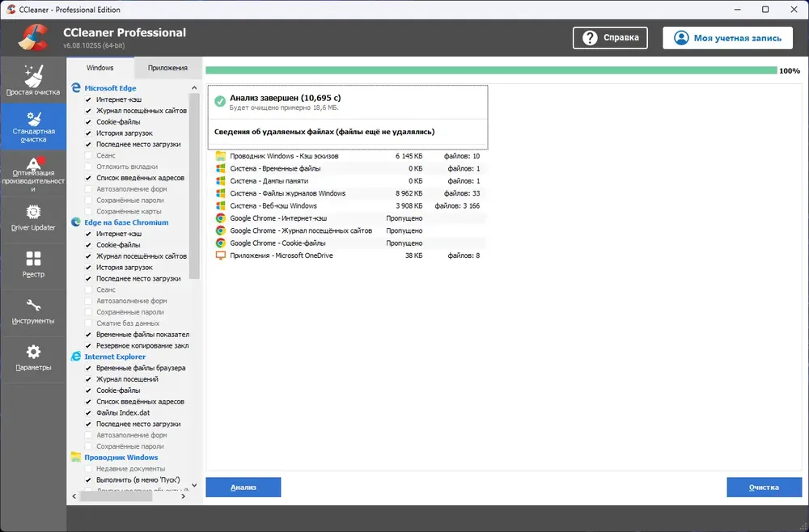Click the Проводник Windows folder icon in tree

[x=76, y=457]
